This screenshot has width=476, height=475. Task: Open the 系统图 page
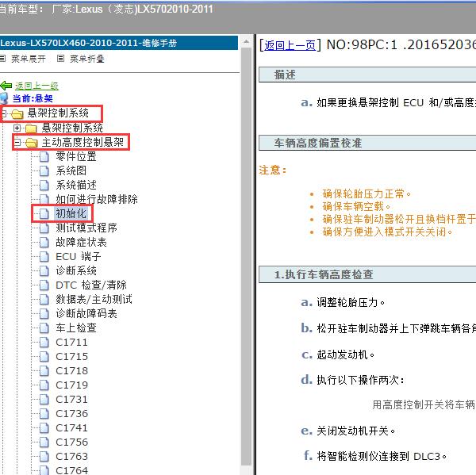(x=71, y=170)
